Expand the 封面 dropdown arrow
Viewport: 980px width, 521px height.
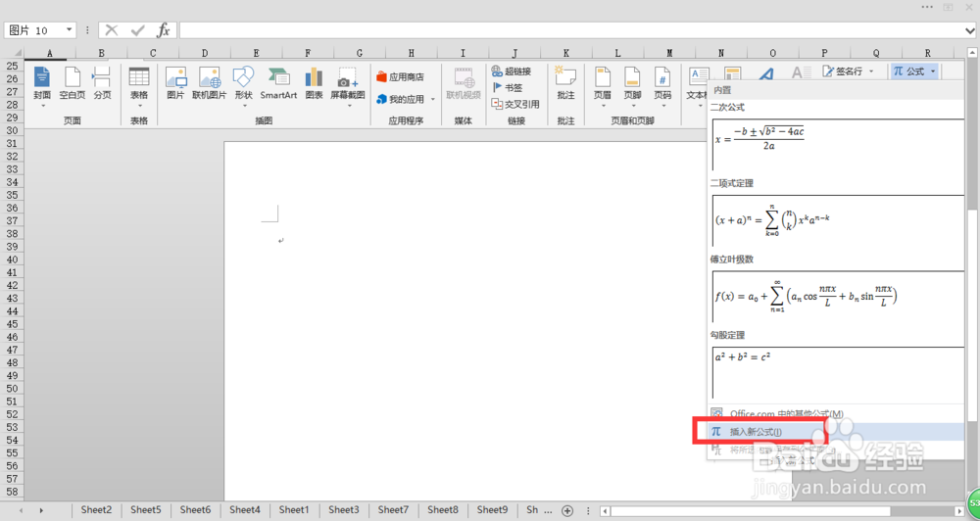point(42,106)
